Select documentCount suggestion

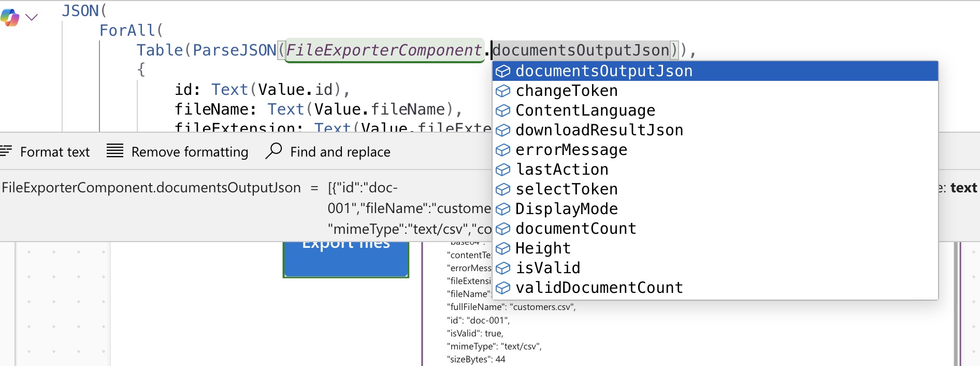tap(715, 229)
